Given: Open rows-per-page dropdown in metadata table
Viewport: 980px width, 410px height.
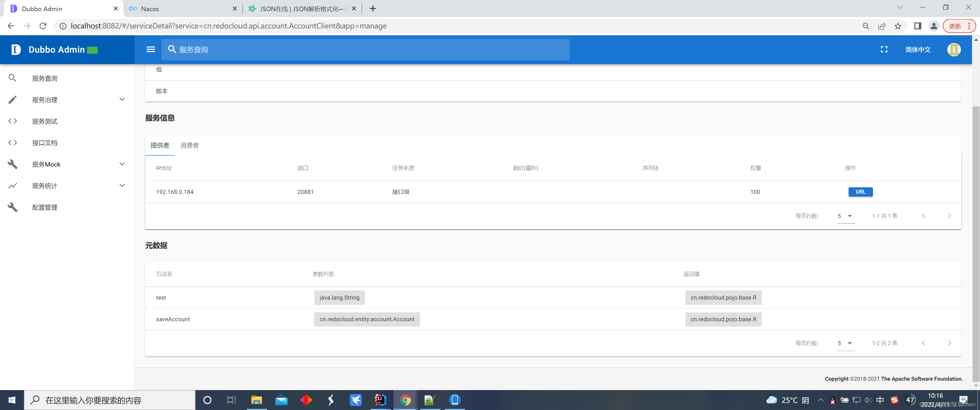Looking at the screenshot, I should [846, 343].
